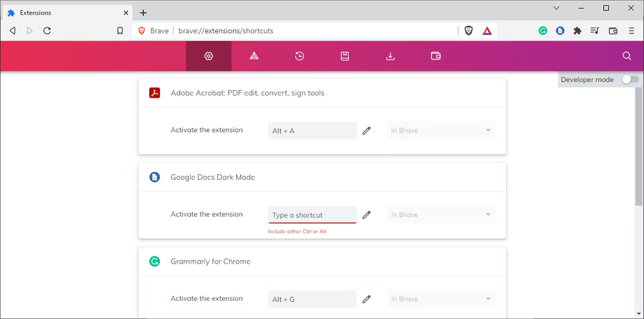
Task: Open the In Brave dropdown for Grammarly
Action: click(x=440, y=299)
